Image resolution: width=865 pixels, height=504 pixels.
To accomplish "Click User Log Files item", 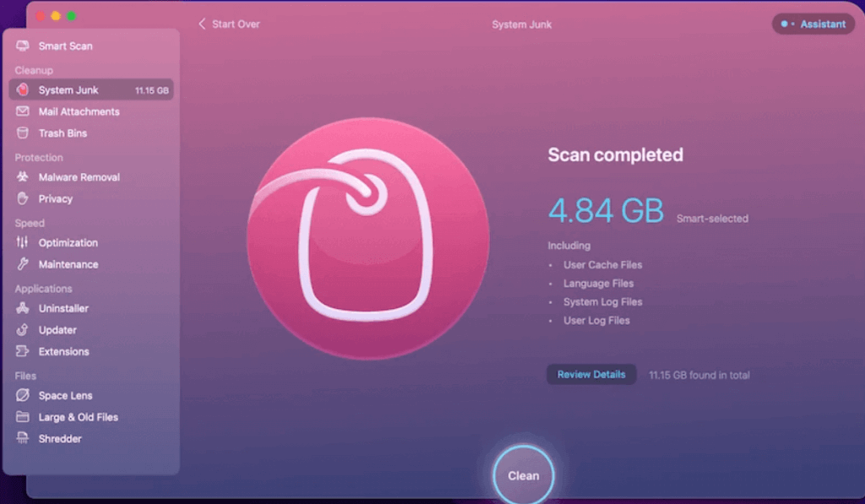I will click(x=596, y=320).
